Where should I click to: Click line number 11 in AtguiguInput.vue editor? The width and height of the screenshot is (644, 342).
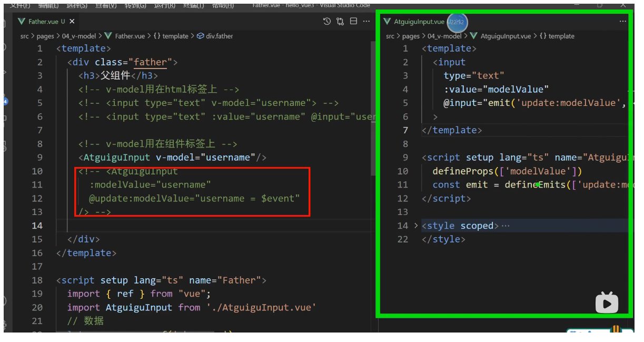[403, 184]
